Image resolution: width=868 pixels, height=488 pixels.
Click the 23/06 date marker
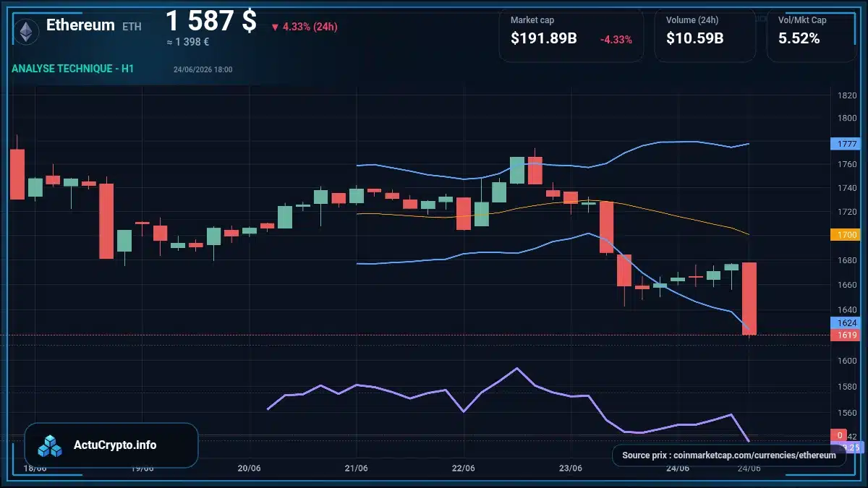pyautogui.click(x=571, y=468)
